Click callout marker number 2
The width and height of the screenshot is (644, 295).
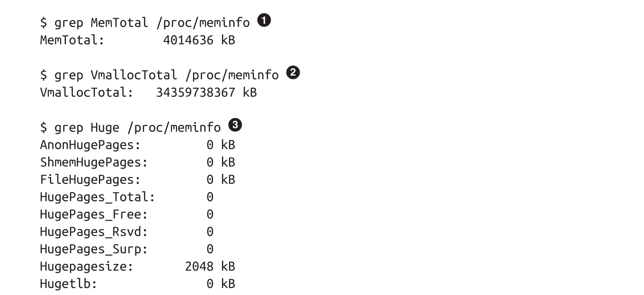coord(293,73)
